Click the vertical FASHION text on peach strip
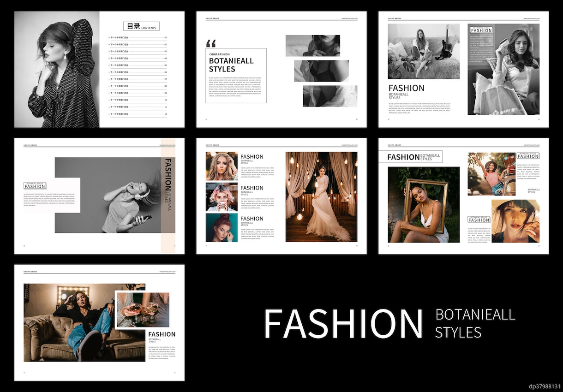 pyautogui.click(x=168, y=175)
